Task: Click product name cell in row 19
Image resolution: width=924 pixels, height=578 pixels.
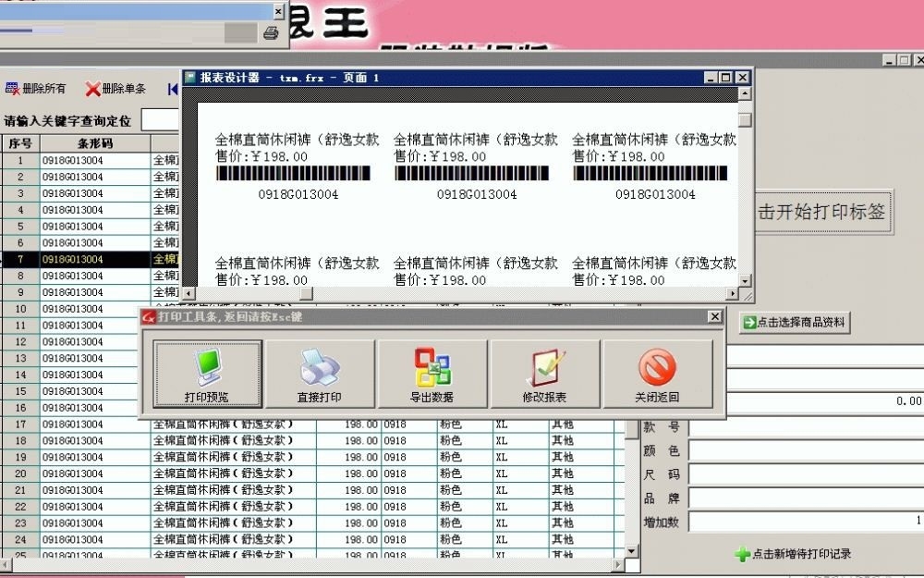Action: pos(234,458)
